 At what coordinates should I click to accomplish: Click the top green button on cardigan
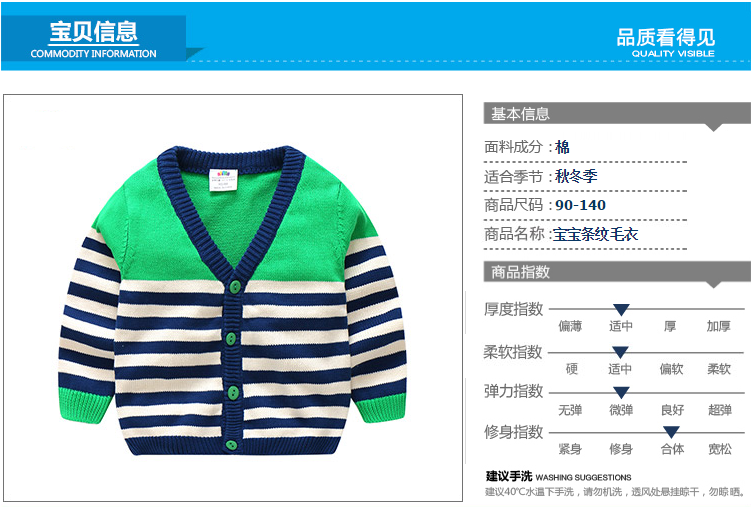(235, 287)
